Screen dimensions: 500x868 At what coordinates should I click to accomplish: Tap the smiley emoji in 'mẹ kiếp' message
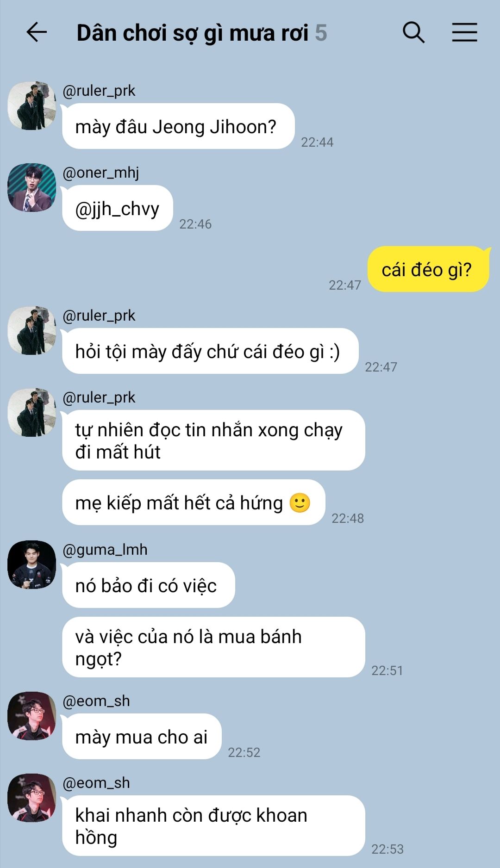(x=300, y=502)
